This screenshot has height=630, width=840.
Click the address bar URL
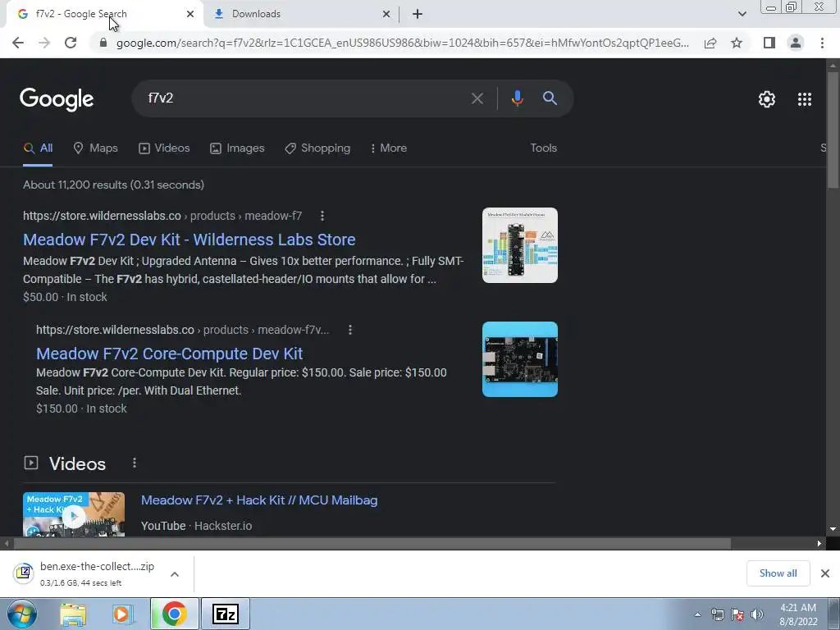click(x=402, y=43)
